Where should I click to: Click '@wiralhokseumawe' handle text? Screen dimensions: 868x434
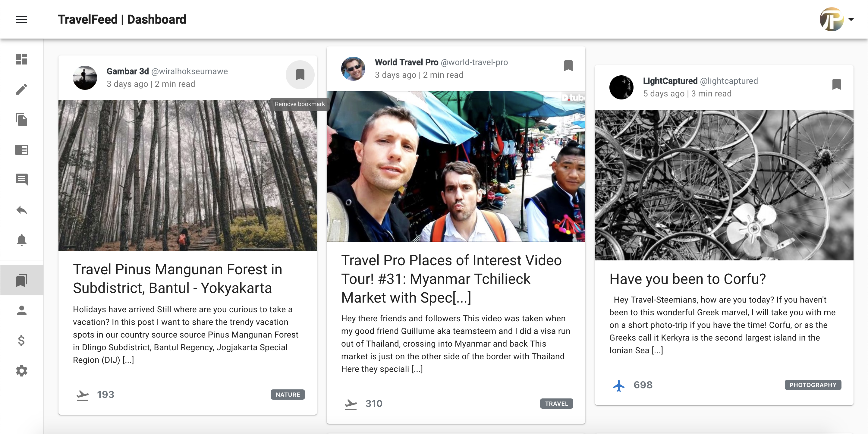pyautogui.click(x=190, y=71)
